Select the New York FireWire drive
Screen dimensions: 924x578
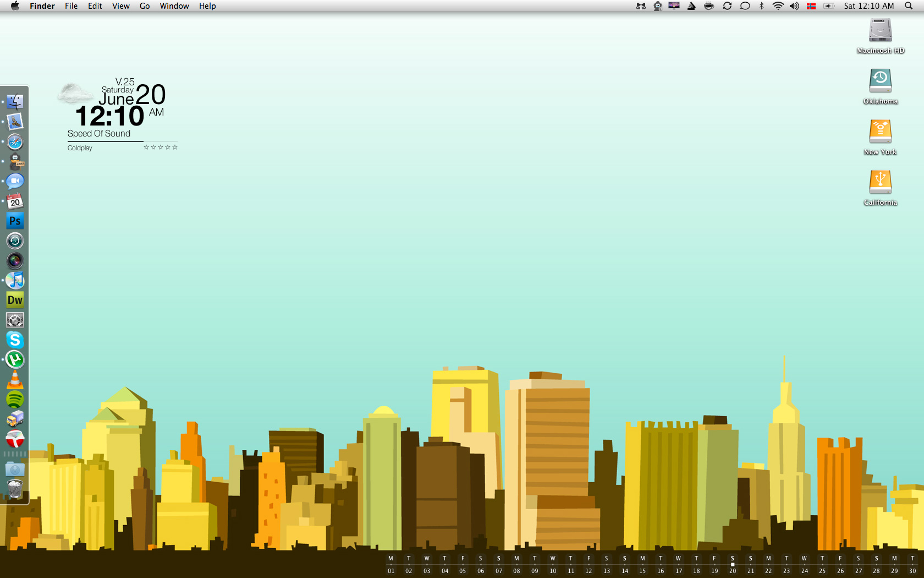(x=880, y=132)
